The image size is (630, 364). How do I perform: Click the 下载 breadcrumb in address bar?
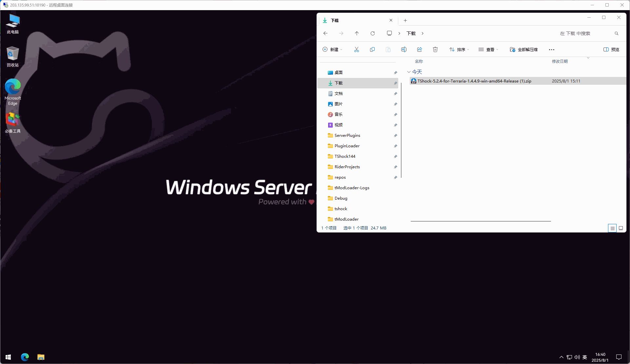[411, 33]
